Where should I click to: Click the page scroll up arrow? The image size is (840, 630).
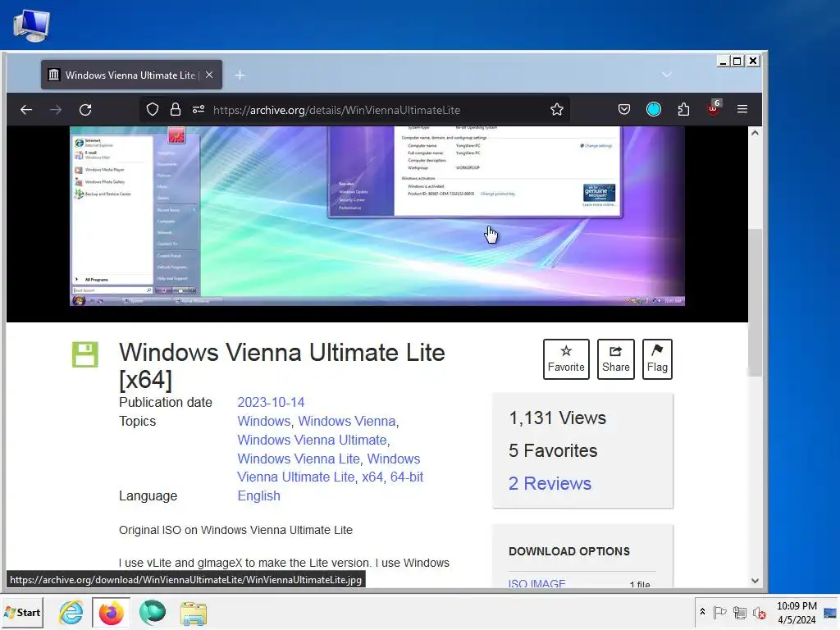[755, 133]
